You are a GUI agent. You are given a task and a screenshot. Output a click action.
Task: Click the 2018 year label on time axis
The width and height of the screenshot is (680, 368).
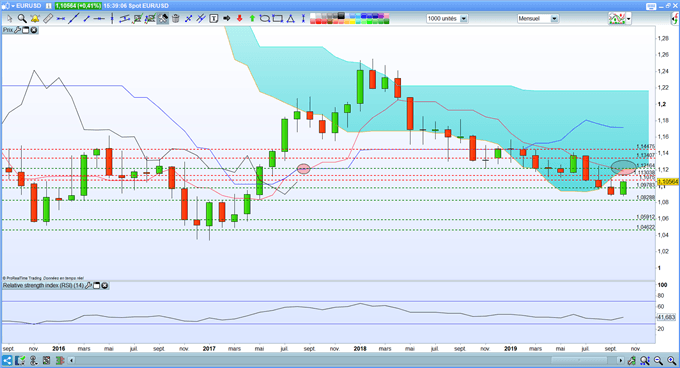pos(360,348)
